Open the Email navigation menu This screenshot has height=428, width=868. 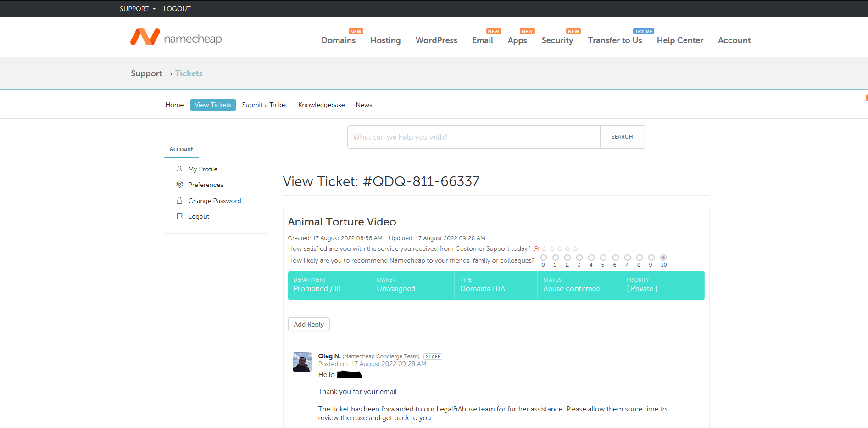point(483,40)
